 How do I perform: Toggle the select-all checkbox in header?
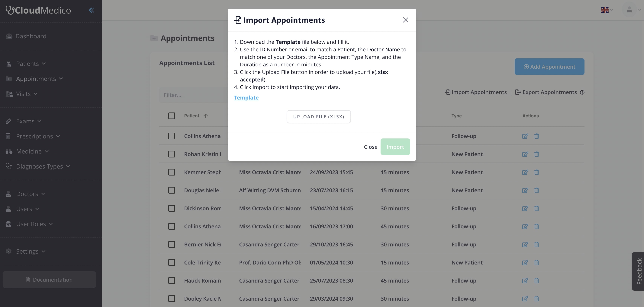click(x=172, y=116)
